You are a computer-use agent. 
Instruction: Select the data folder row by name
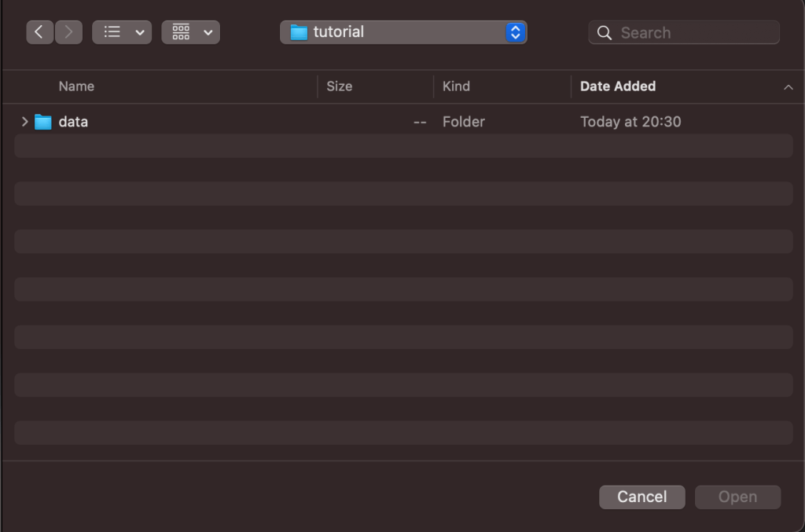(x=73, y=122)
